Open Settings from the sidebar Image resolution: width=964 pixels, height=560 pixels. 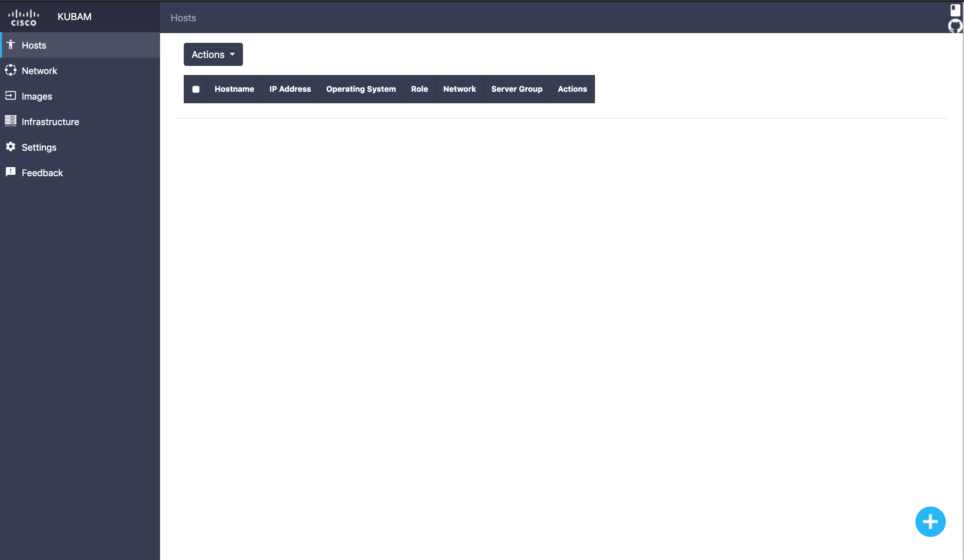pyautogui.click(x=80, y=147)
